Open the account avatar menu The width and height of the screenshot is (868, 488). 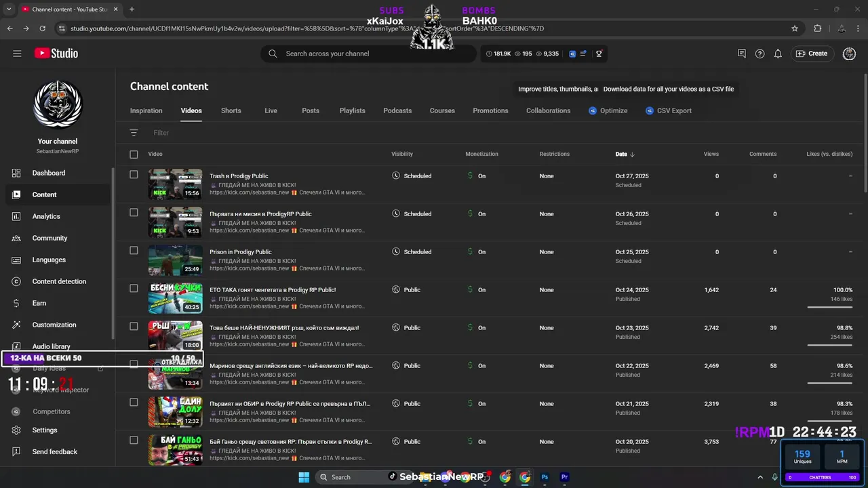849,54
